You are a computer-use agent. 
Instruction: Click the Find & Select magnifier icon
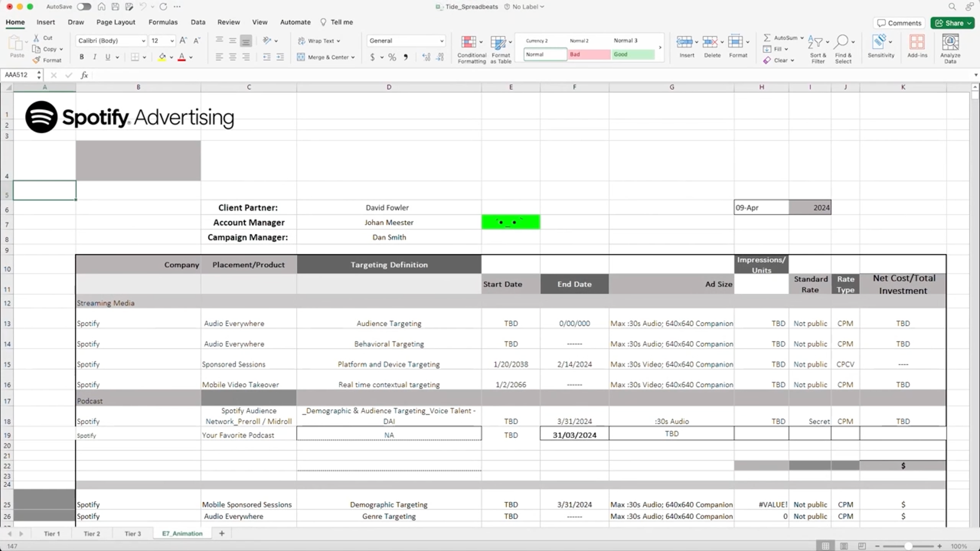(842, 42)
